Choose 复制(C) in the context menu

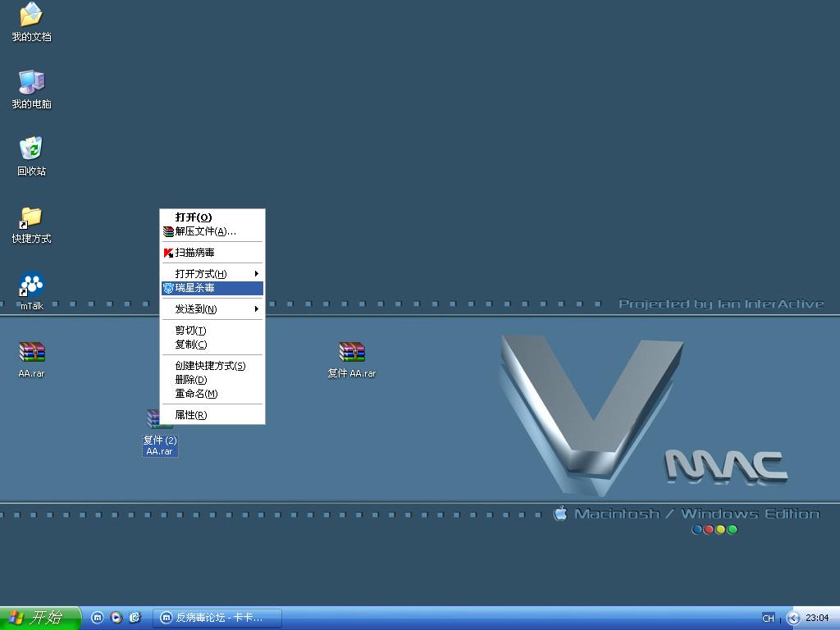pyautogui.click(x=212, y=345)
